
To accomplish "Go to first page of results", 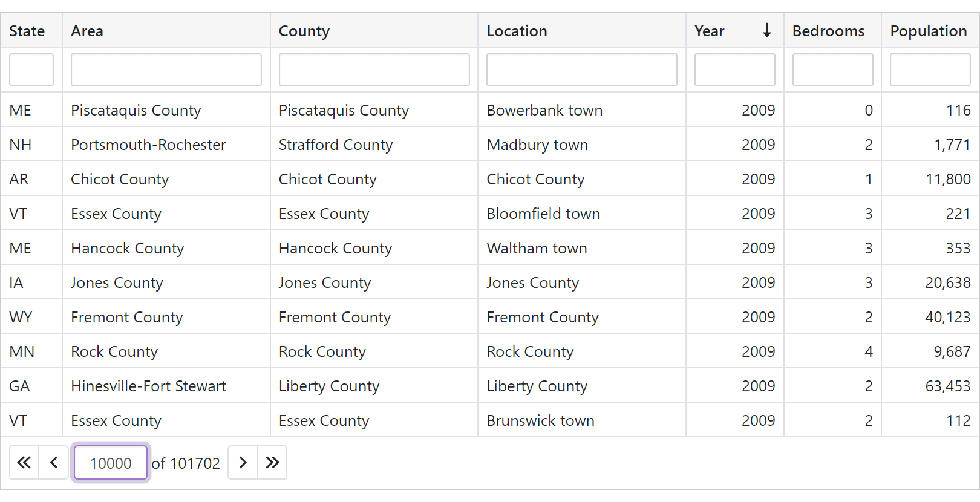I will [24, 463].
